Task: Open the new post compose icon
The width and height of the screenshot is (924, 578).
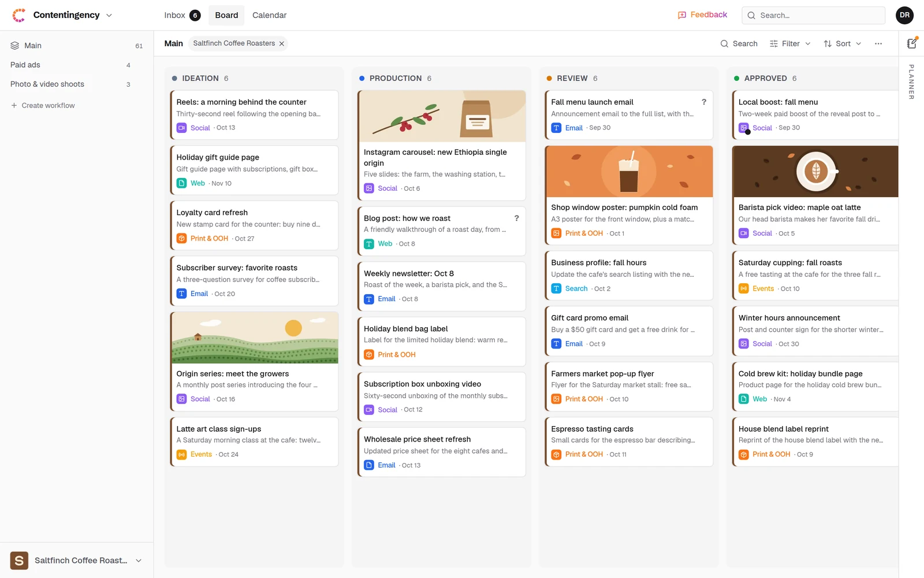Action: pos(912,43)
